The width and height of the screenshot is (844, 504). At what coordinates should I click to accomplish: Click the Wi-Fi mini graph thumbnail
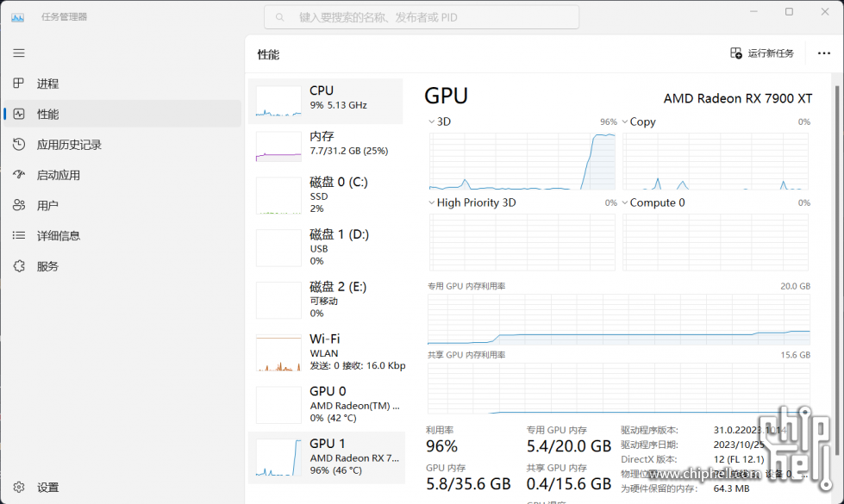pyautogui.click(x=278, y=353)
